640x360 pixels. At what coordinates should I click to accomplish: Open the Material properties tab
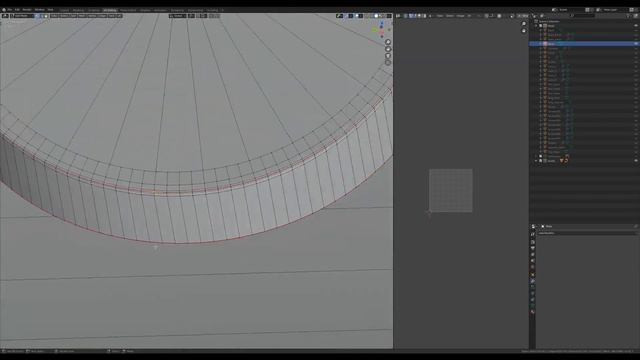pyautogui.click(x=533, y=312)
